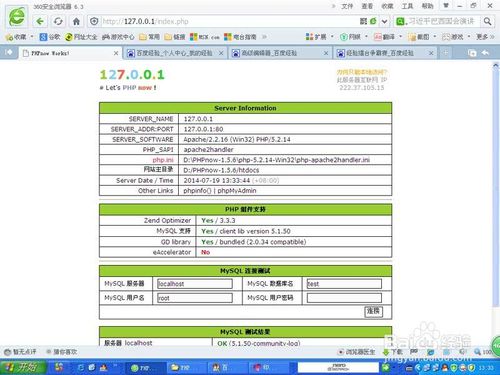Open the phpinfo() link
The image size is (500, 375).
pos(197,191)
